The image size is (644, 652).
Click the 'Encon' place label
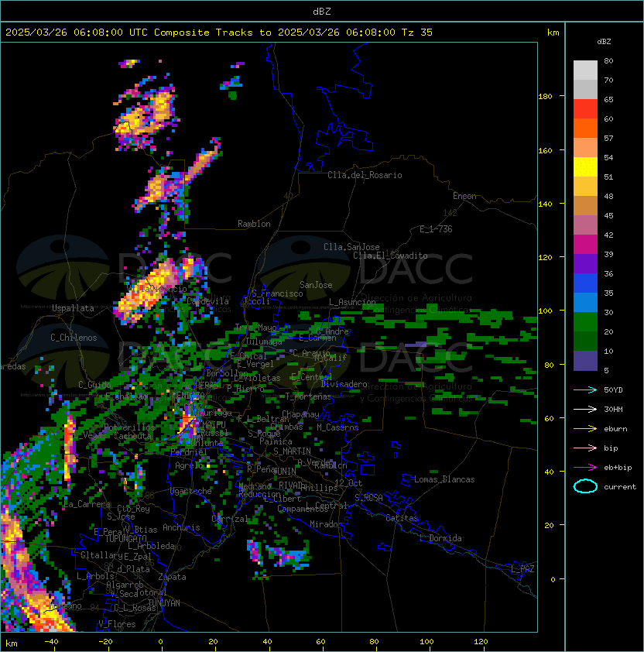(464, 196)
